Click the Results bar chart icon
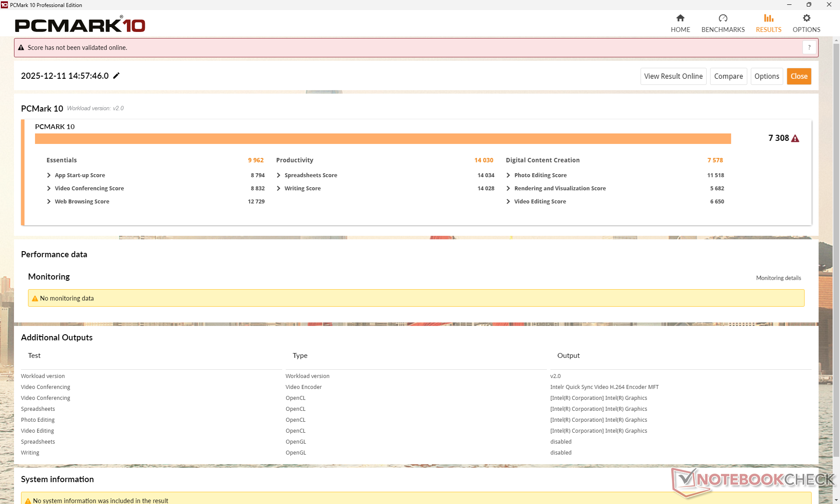 (768, 18)
